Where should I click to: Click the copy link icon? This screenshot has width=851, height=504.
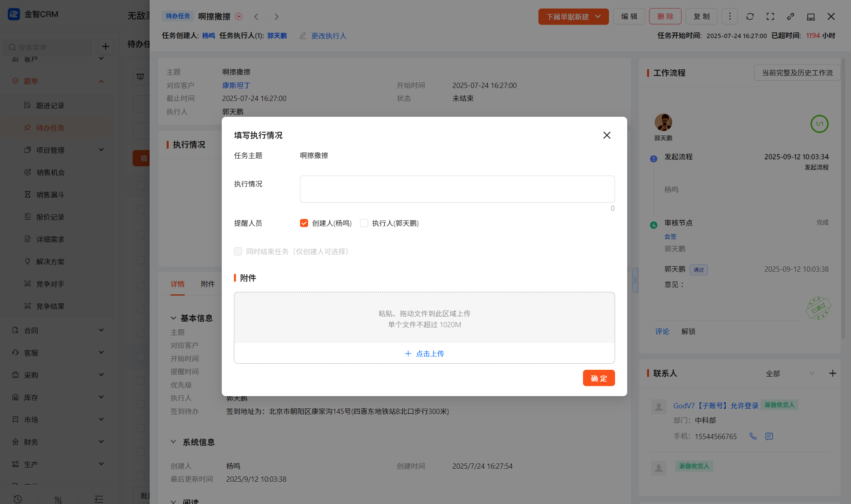791,17
